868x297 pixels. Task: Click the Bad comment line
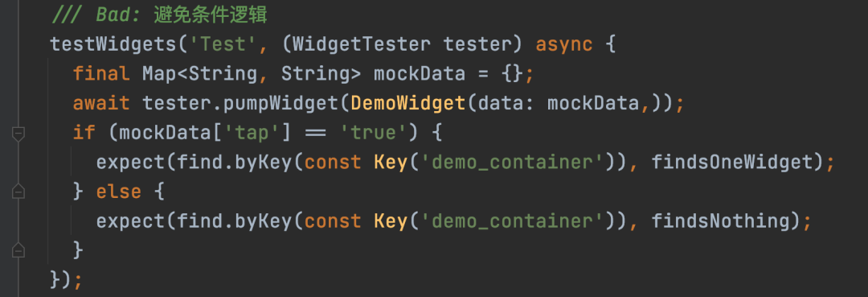coord(159,15)
